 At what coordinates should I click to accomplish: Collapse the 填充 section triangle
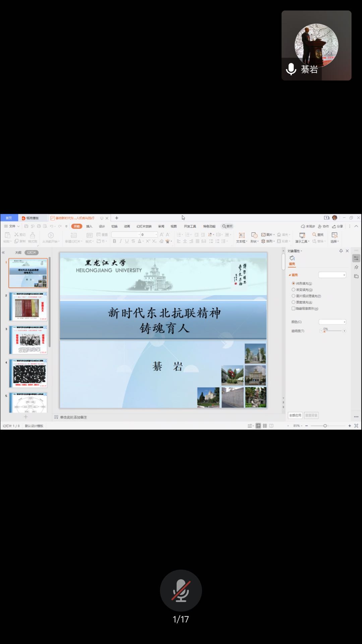click(290, 275)
